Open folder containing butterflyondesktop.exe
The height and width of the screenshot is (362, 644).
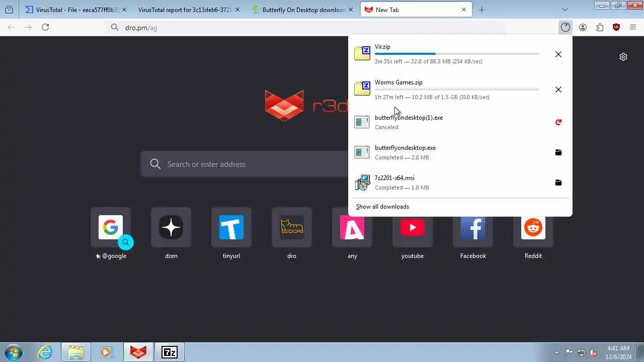click(558, 152)
